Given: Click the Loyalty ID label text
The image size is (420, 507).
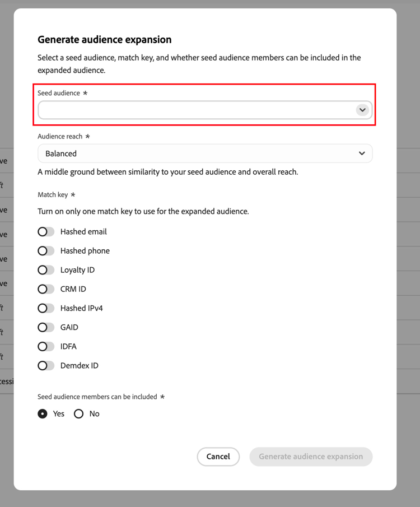Looking at the screenshot, I should click(77, 270).
